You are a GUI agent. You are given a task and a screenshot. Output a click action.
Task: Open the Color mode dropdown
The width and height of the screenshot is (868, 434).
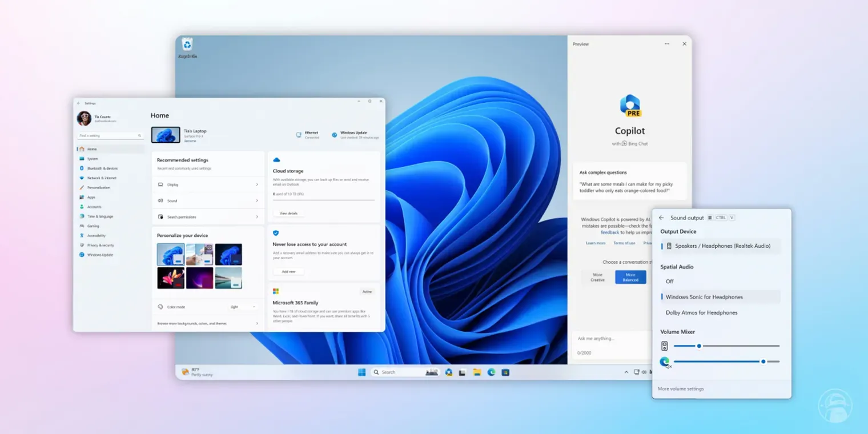tap(243, 307)
